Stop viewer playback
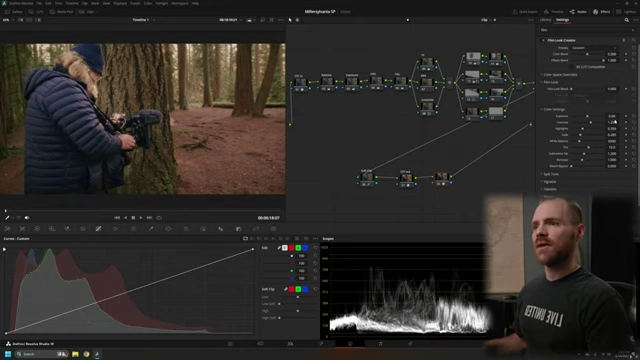Image resolution: width=640 pixels, height=360 pixels. pos(133,218)
